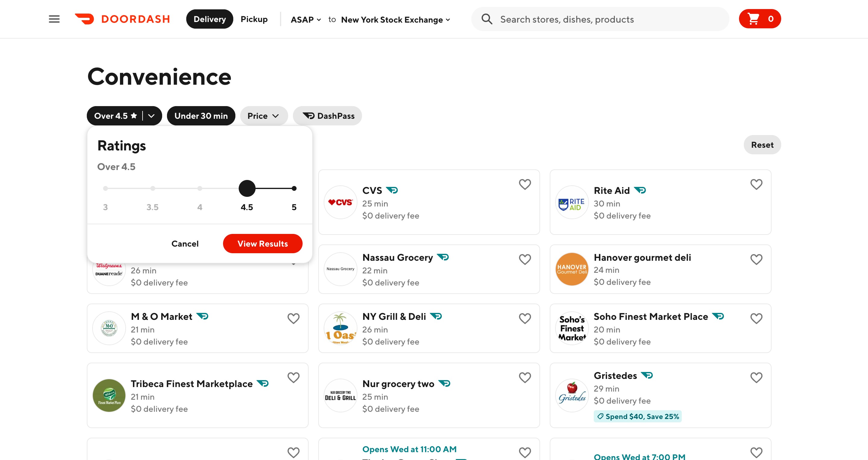Enable the DashPass filter chip

[327, 116]
